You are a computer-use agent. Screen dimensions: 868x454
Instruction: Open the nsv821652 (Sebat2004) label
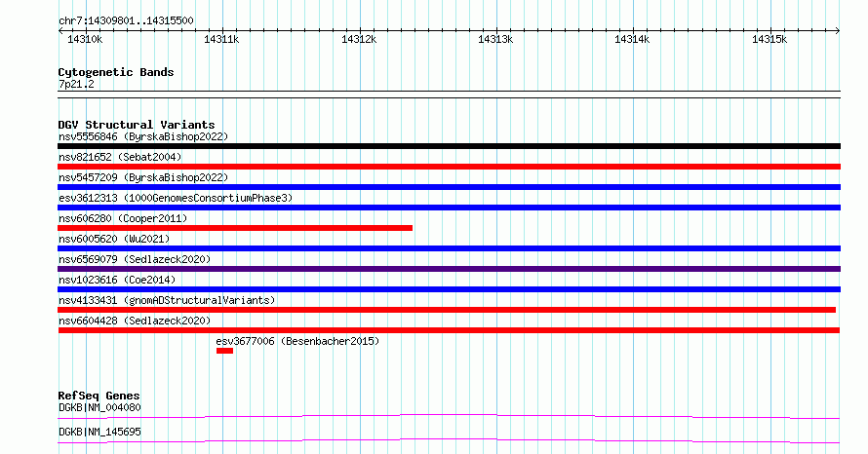pos(120,157)
